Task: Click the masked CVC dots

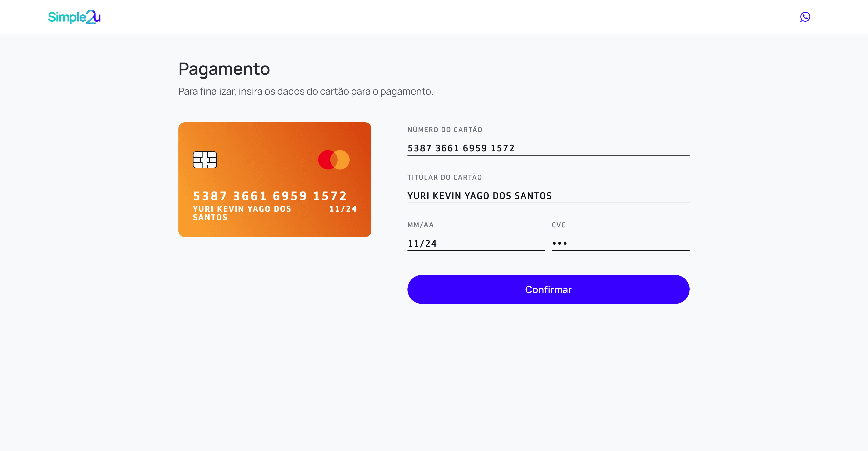Action: point(560,243)
